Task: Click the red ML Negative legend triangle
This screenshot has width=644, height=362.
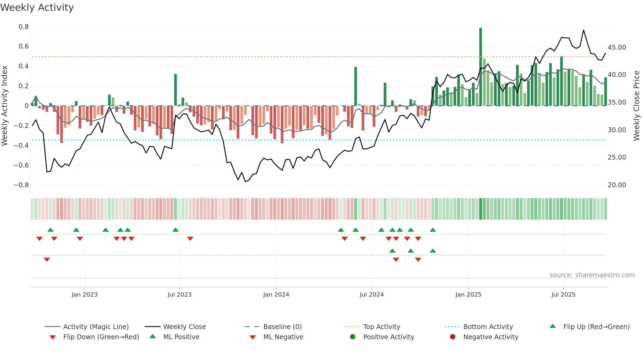Action: tap(253, 337)
